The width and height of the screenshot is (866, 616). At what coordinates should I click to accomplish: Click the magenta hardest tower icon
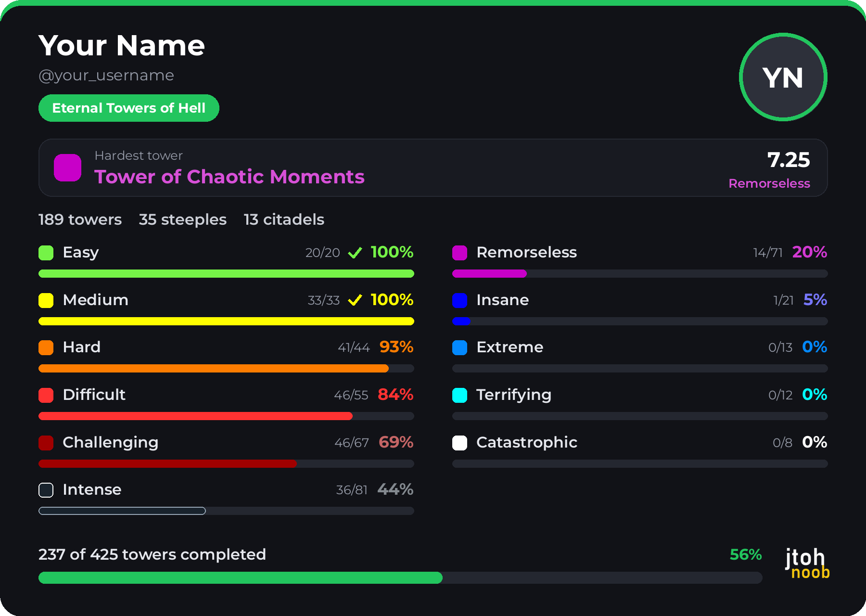[67, 167]
